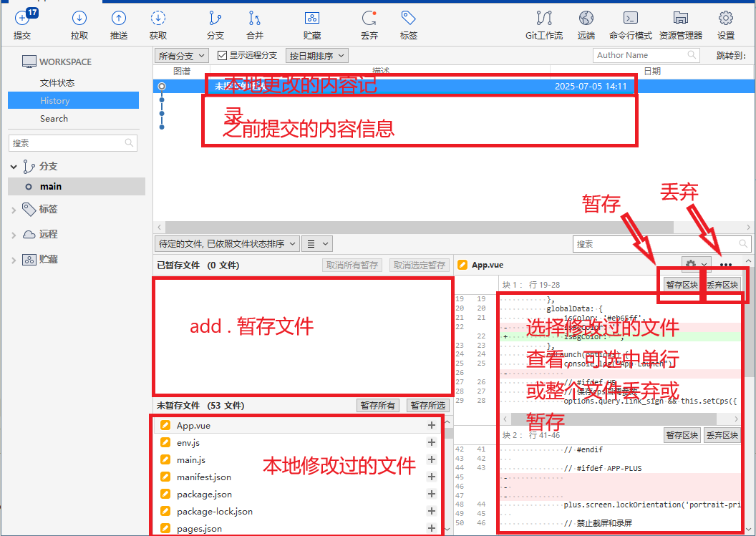Click the unstaged files vertical scrollbar
This screenshot has width=756, height=536.
click(x=448, y=434)
